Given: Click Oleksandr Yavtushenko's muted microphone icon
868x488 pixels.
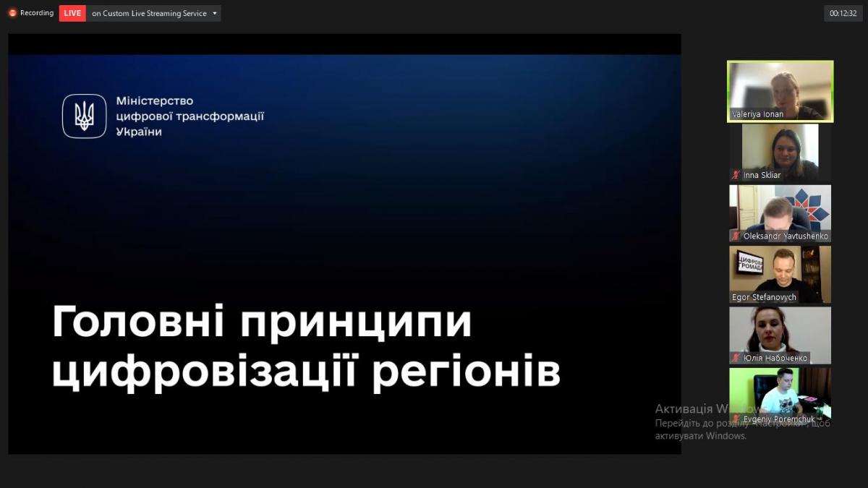Looking at the screenshot, I should tap(736, 236).
